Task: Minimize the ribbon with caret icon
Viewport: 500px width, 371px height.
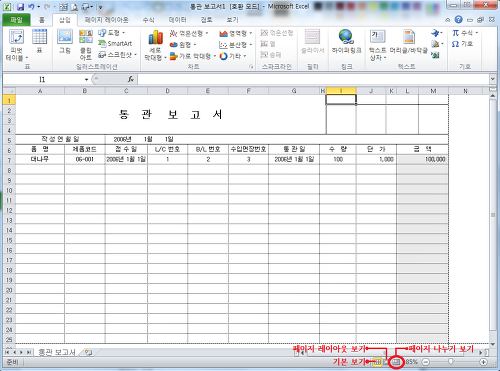Action: click(448, 20)
